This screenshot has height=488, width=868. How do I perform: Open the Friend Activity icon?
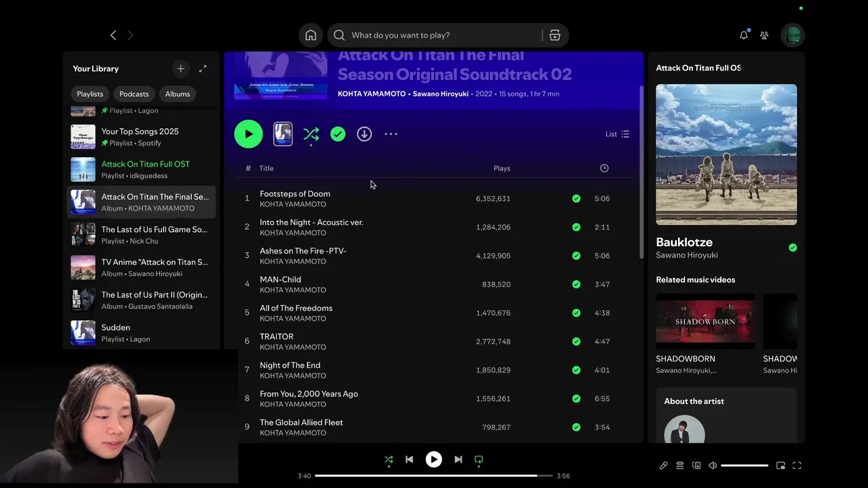764,35
